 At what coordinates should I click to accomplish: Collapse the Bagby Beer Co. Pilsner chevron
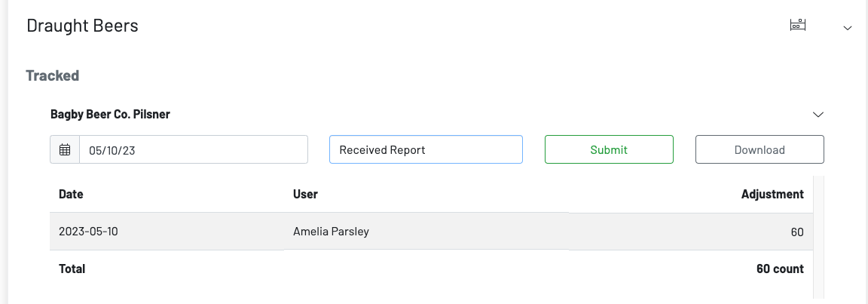[x=818, y=115]
